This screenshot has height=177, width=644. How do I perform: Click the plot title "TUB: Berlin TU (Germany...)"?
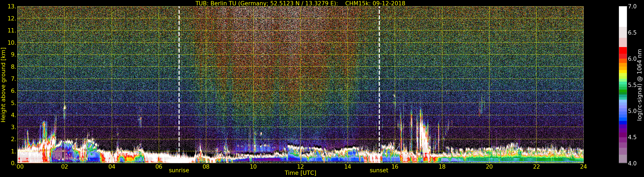tap(300, 3)
